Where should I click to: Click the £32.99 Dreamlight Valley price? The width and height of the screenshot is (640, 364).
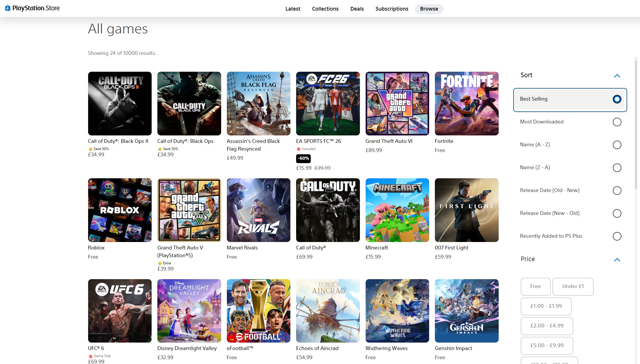pos(165,357)
